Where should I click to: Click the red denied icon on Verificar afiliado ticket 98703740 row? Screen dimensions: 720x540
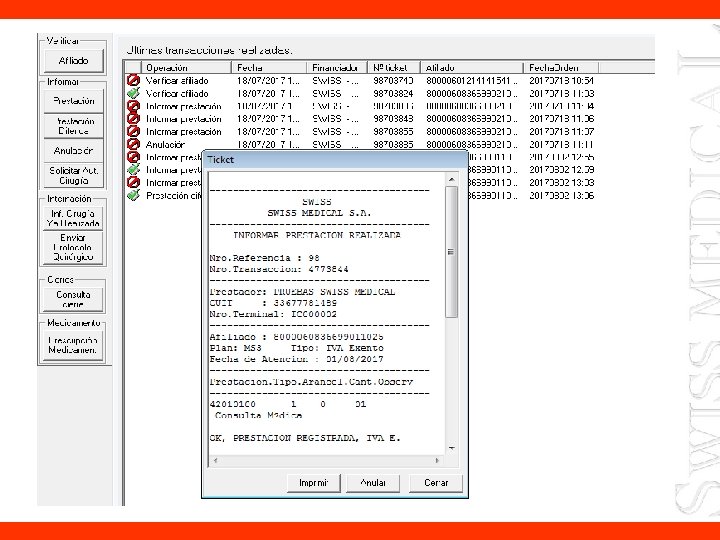click(x=133, y=80)
